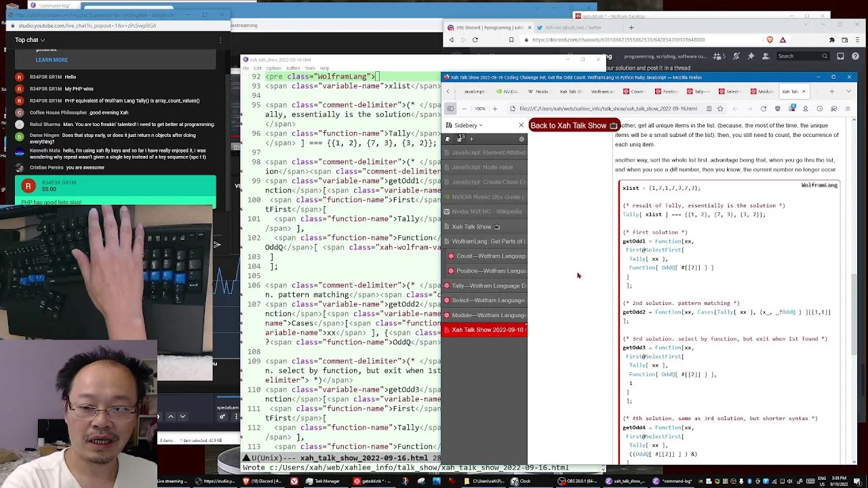The image size is (868, 488).
Task: Close the Sidebery sidebar panel
Action: tap(521, 125)
